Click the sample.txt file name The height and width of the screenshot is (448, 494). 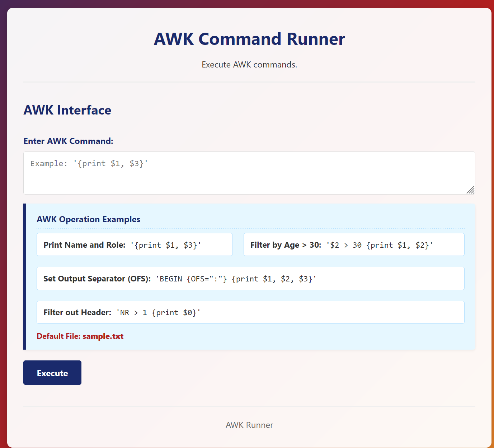[103, 336]
